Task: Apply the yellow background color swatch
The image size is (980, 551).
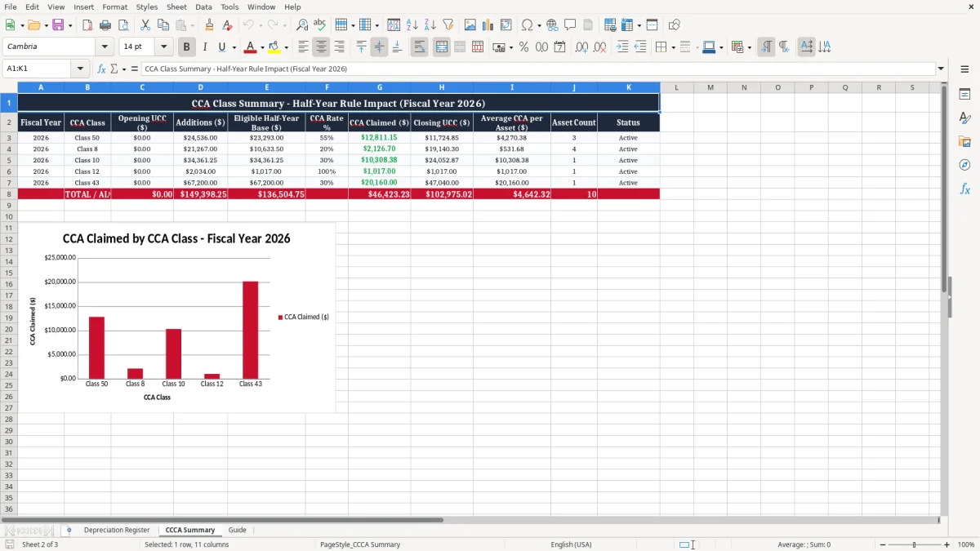Action: (274, 47)
